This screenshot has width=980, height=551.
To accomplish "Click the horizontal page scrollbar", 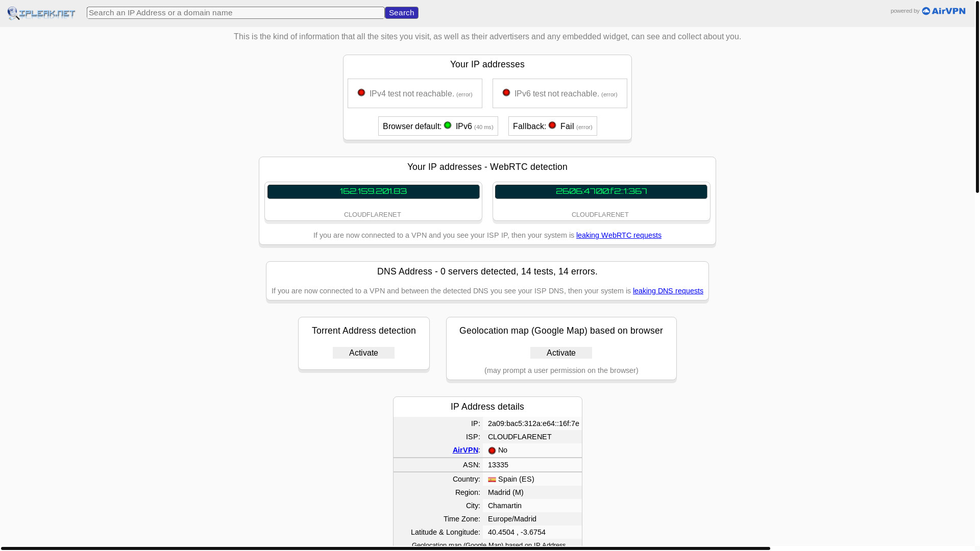I will pos(385,548).
